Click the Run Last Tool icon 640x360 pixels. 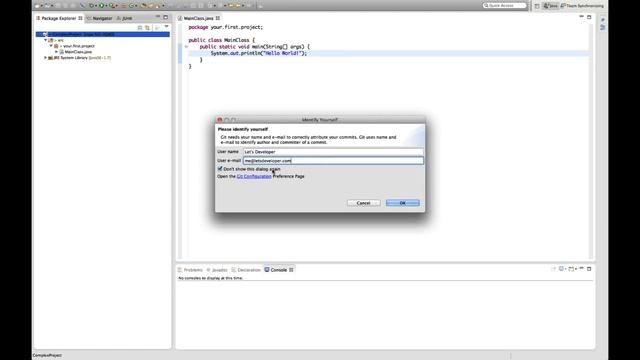[x=112, y=6]
